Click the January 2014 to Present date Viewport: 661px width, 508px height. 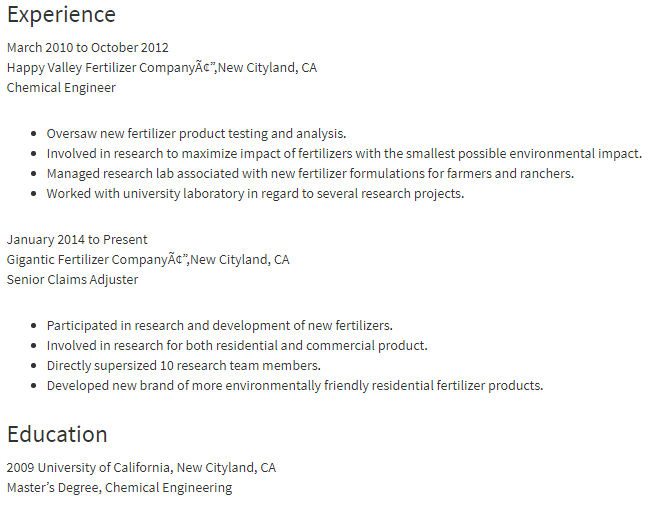(77, 239)
